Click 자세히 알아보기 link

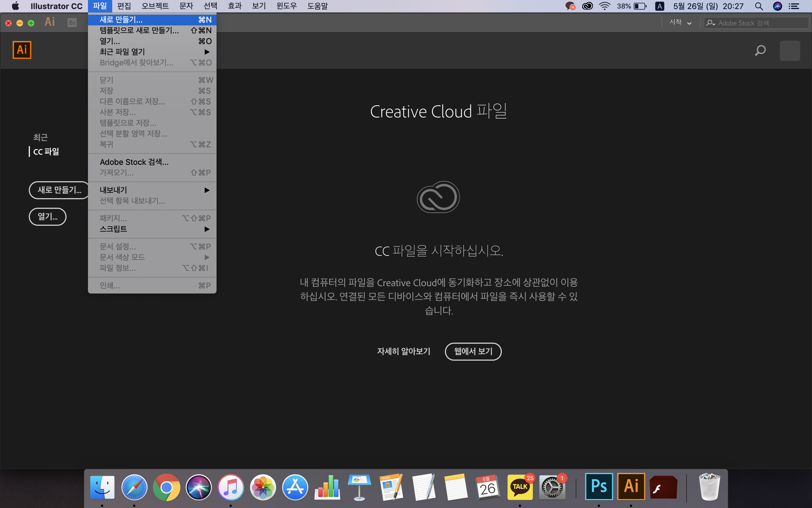pos(404,351)
